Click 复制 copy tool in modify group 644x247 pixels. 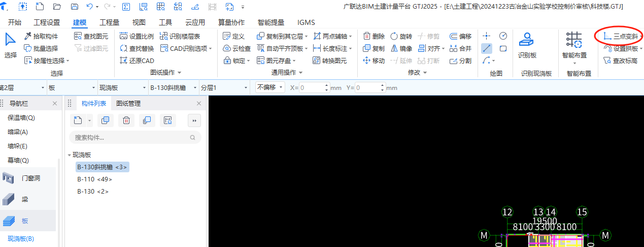pyautogui.click(x=374, y=48)
